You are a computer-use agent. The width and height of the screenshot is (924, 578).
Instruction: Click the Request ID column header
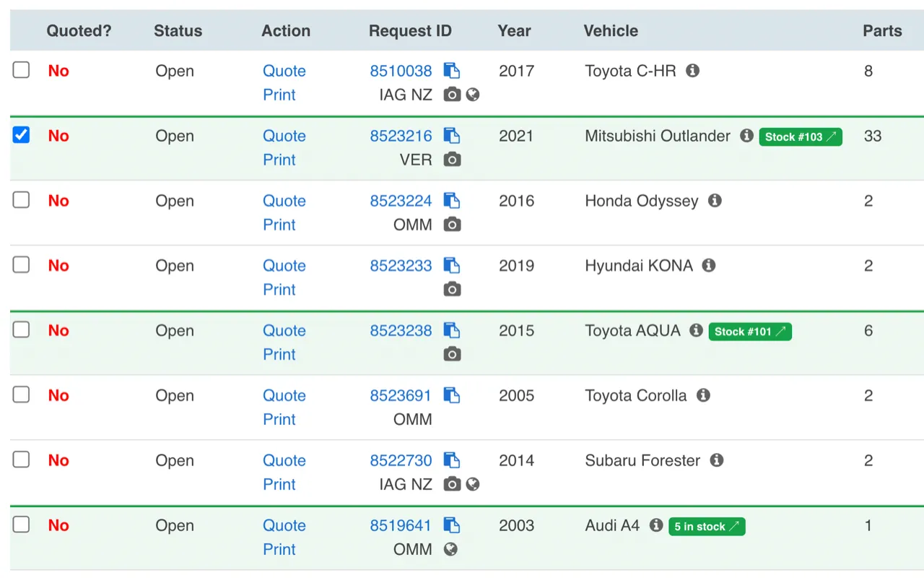[x=410, y=31]
